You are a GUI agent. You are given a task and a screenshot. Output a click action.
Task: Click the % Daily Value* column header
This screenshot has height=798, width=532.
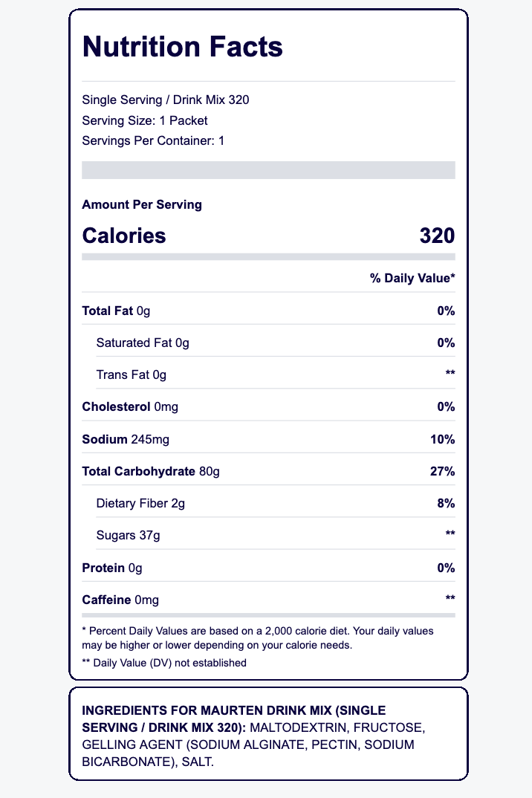(x=412, y=279)
